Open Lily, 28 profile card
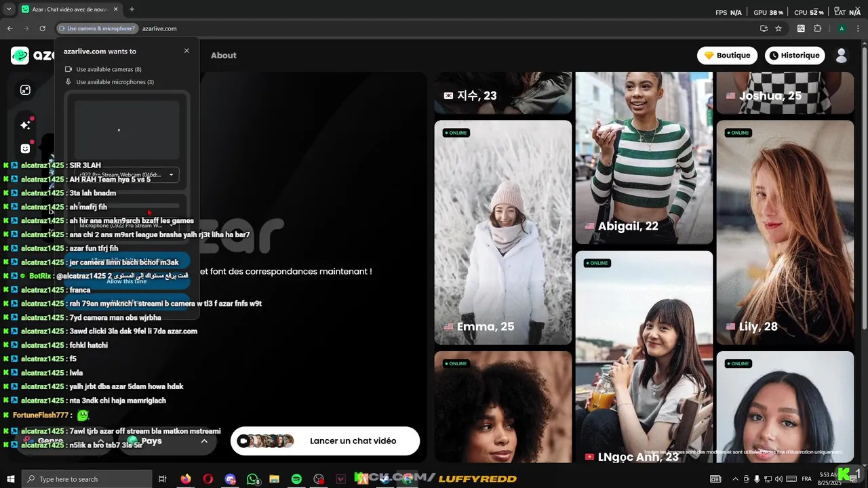 785,232
